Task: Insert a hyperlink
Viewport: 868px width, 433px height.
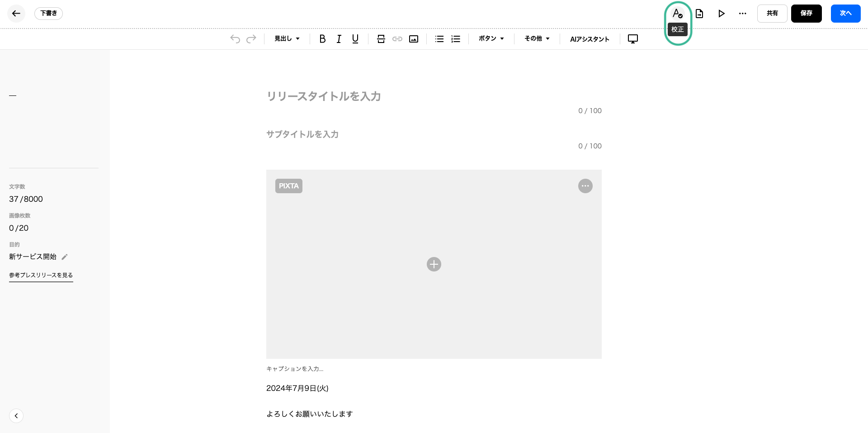Action: [397, 39]
